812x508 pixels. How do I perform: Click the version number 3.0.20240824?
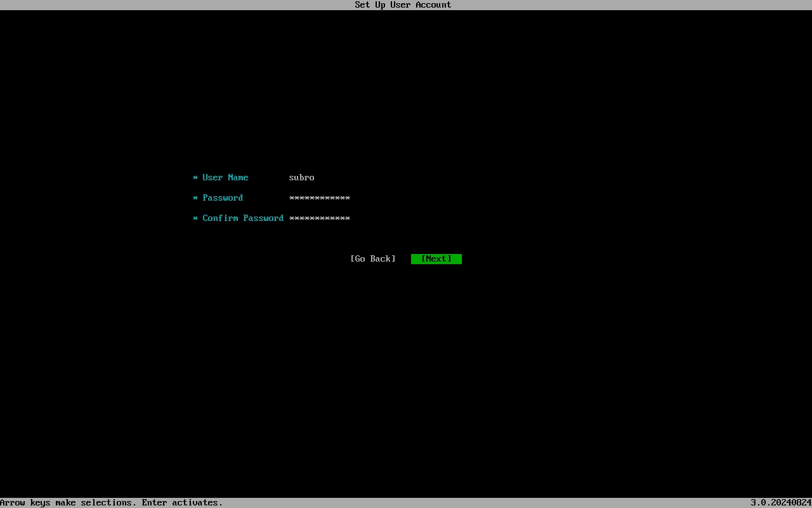coord(781,502)
